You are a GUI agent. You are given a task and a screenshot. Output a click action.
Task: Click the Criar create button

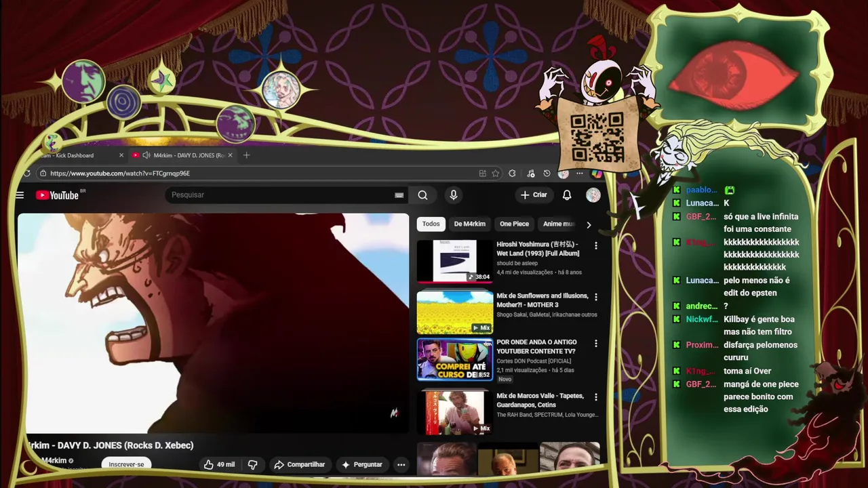534,195
